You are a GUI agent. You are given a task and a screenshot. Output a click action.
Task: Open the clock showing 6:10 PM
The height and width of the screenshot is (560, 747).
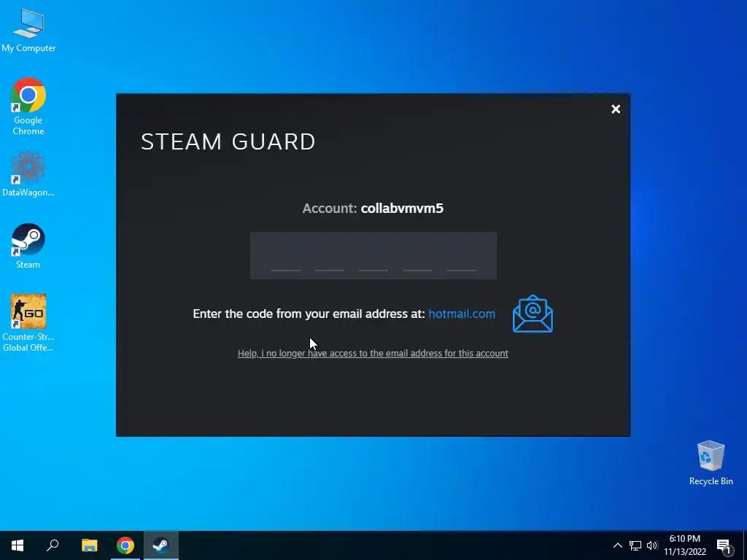[684, 545]
